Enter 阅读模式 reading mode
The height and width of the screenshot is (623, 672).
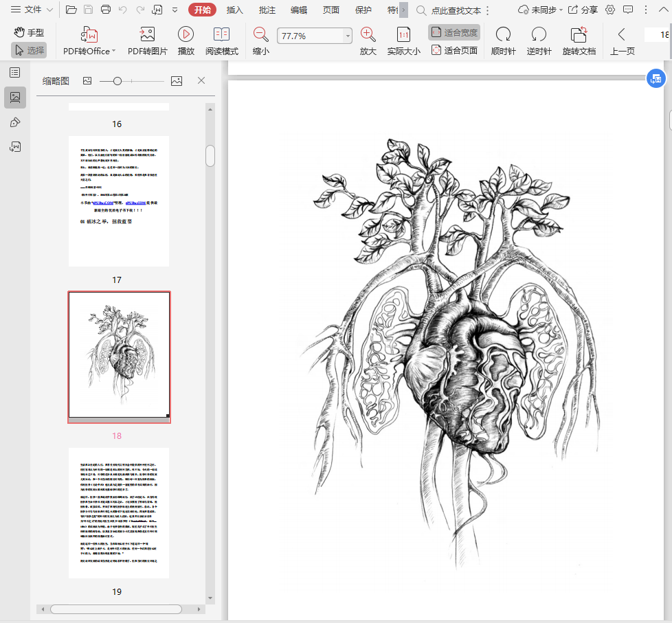point(221,35)
